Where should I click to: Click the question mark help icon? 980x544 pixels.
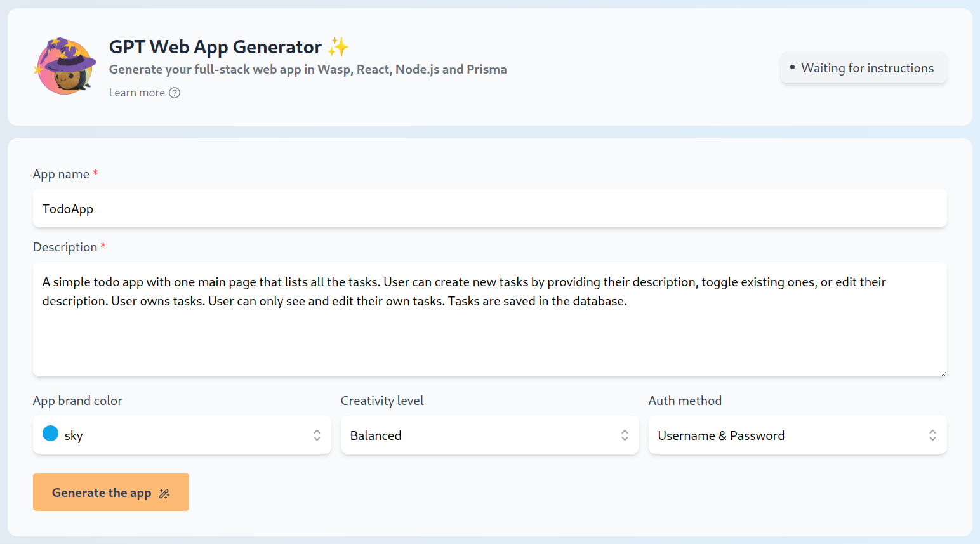[175, 93]
